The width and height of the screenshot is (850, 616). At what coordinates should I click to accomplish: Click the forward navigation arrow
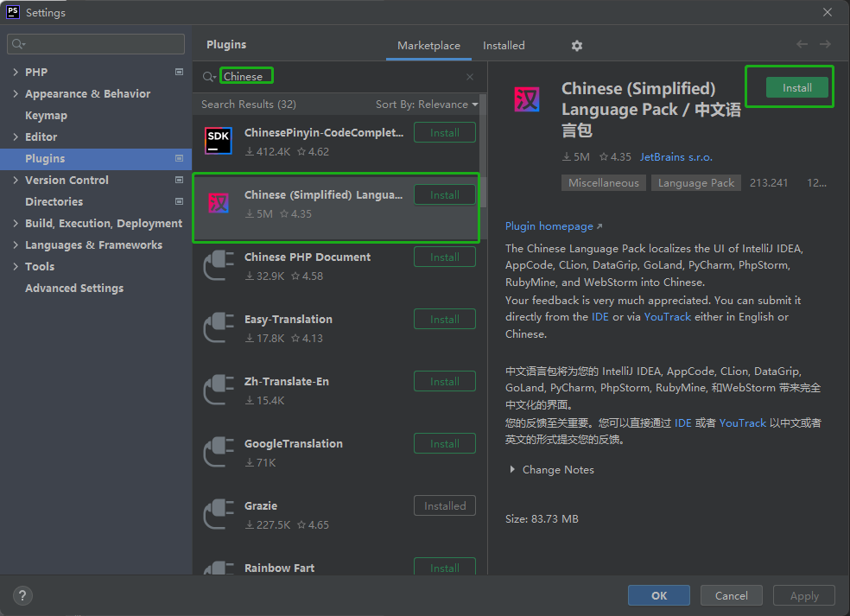825,44
